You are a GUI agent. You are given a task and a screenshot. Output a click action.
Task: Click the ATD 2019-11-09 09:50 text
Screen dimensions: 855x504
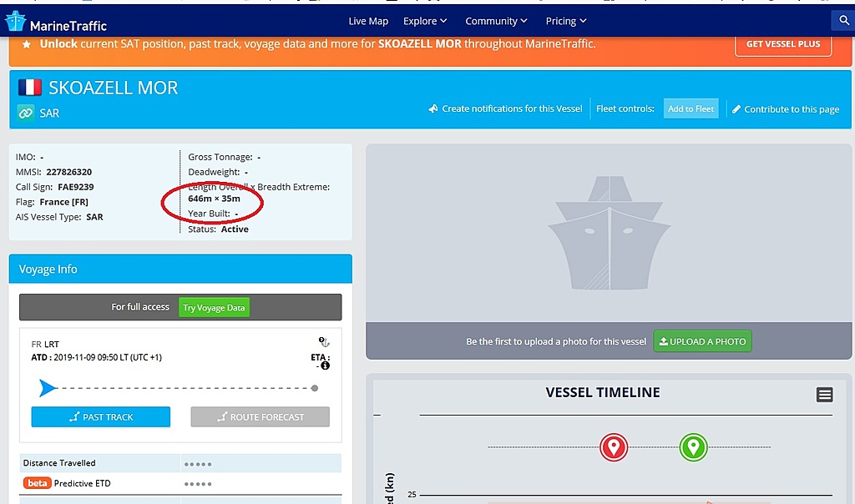pyautogui.click(x=97, y=357)
